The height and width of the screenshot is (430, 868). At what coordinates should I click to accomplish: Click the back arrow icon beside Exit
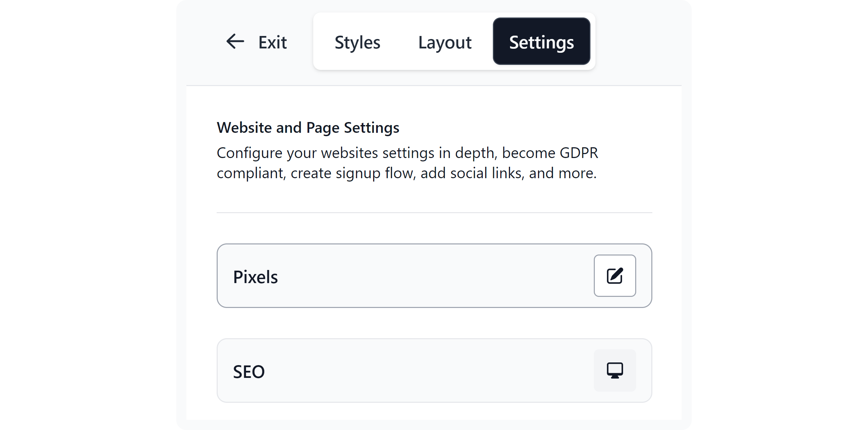pyautogui.click(x=235, y=42)
